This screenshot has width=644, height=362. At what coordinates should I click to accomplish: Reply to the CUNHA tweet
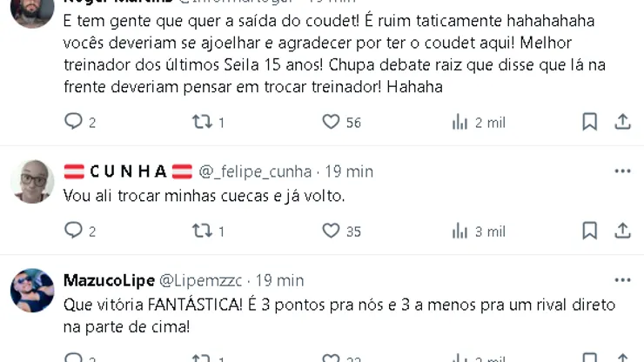[74, 231]
